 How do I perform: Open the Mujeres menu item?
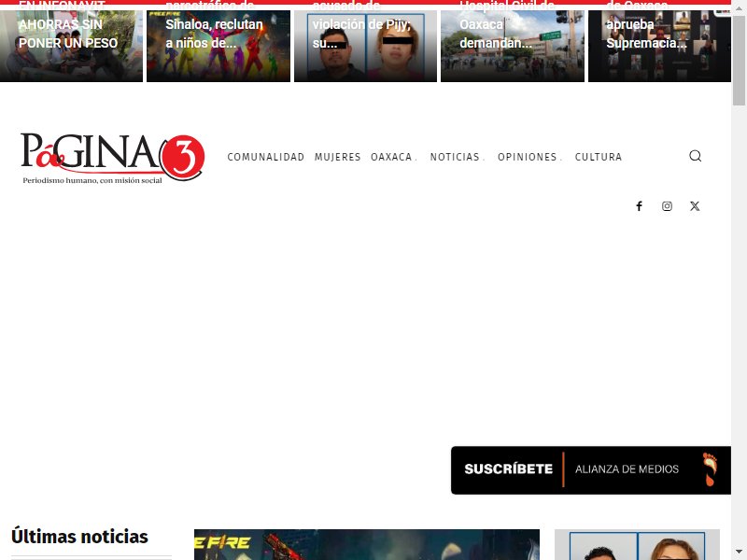click(x=338, y=157)
